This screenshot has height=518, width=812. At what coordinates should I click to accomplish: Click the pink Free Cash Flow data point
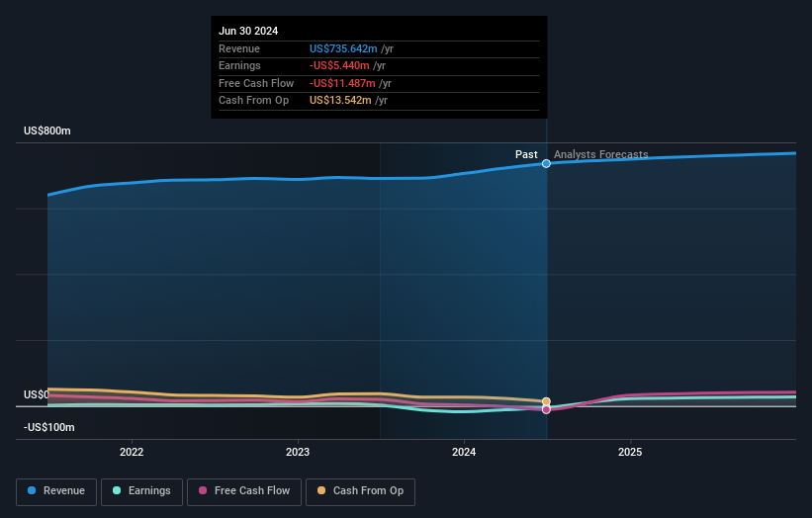(546, 410)
